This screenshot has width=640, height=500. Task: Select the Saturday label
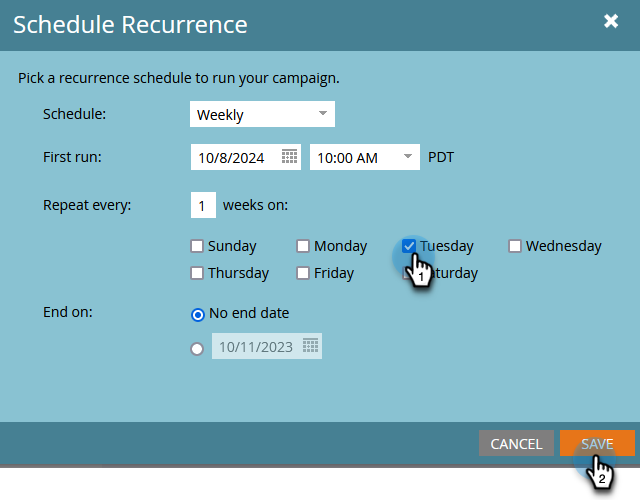[x=451, y=273]
